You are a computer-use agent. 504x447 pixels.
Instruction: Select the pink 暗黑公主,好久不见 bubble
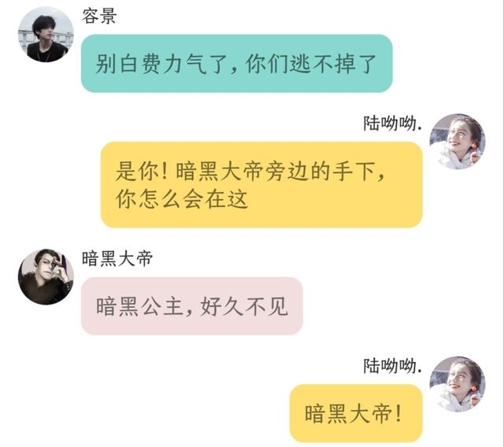pos(192,306)
